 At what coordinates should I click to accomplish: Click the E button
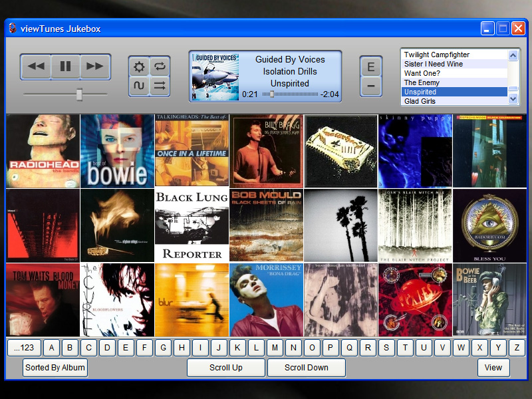pyautogui.click(x=371, y=66)
